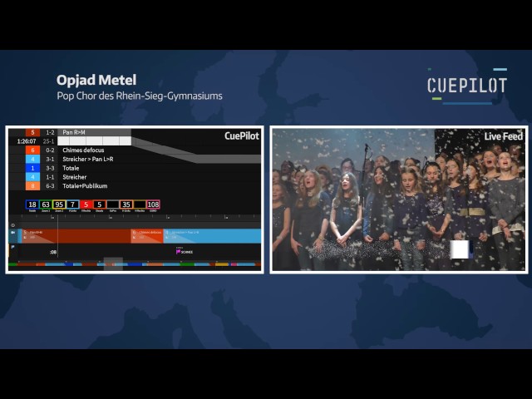Viewport: 532px width, 399px height.
Task: Select camera 5 badge in Pan R>M row
Action: 32,132
